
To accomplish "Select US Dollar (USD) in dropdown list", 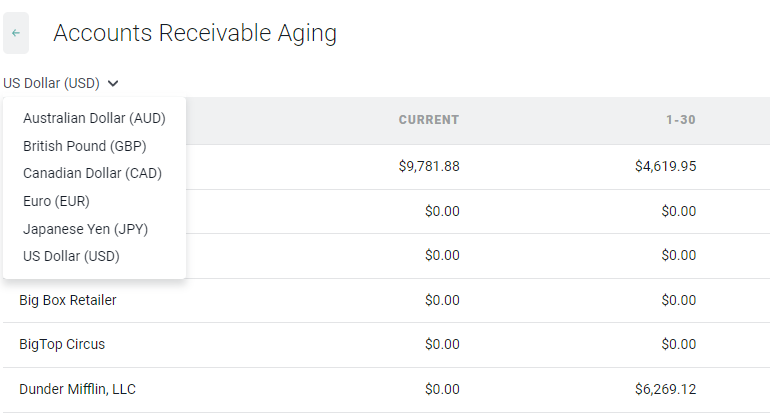I will point(71,256).
